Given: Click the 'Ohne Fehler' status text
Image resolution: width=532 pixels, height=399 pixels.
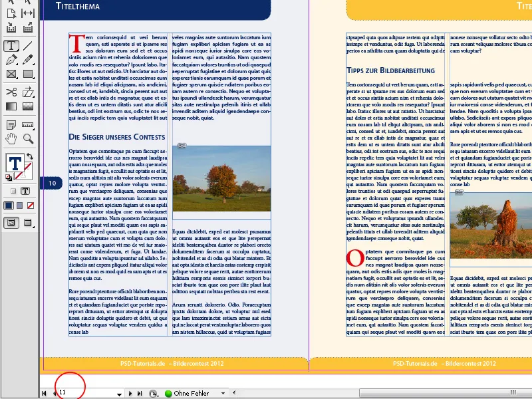Looking at the screenshot, I should coord(192,393).
